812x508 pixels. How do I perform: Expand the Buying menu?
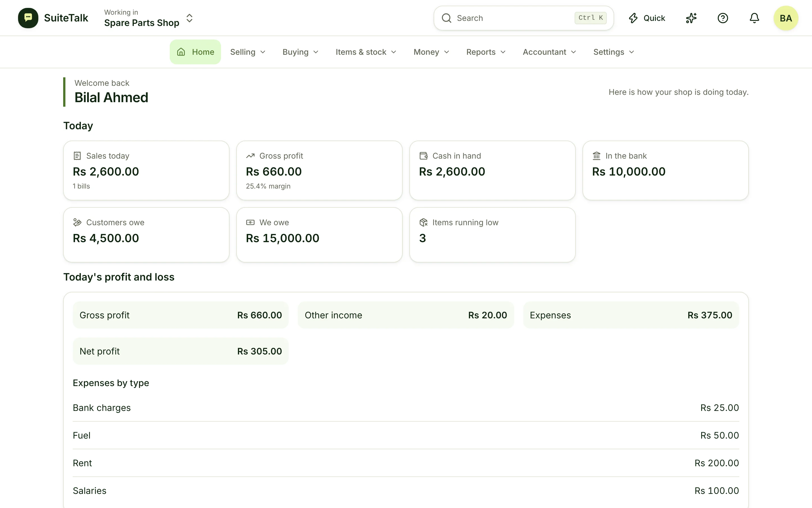coord(300,52)
